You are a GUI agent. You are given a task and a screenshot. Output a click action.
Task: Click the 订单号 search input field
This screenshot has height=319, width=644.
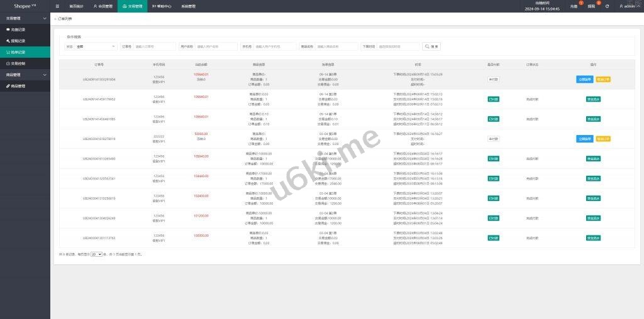(x=155, y=46)
